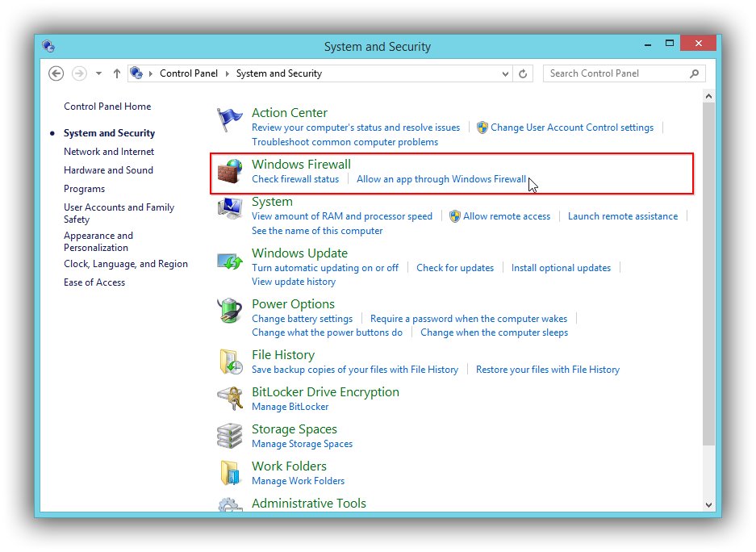Open the Action Center heading link

click(x=290, y=113)
